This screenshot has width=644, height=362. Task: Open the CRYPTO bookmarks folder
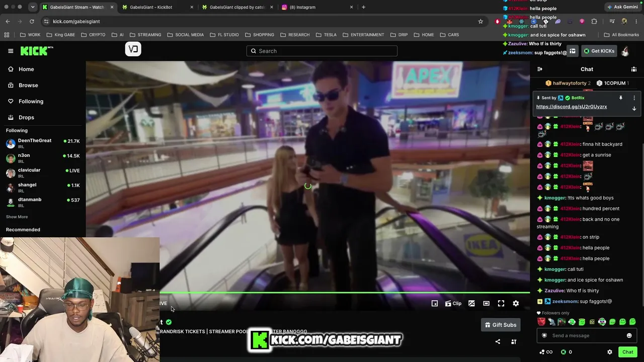point(93,35)
